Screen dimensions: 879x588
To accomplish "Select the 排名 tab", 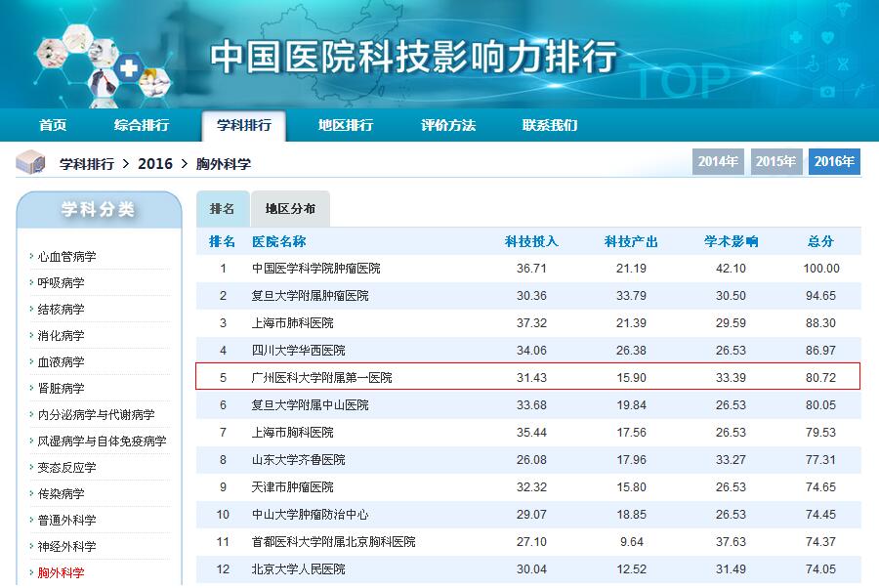I will tap(222, 208).
